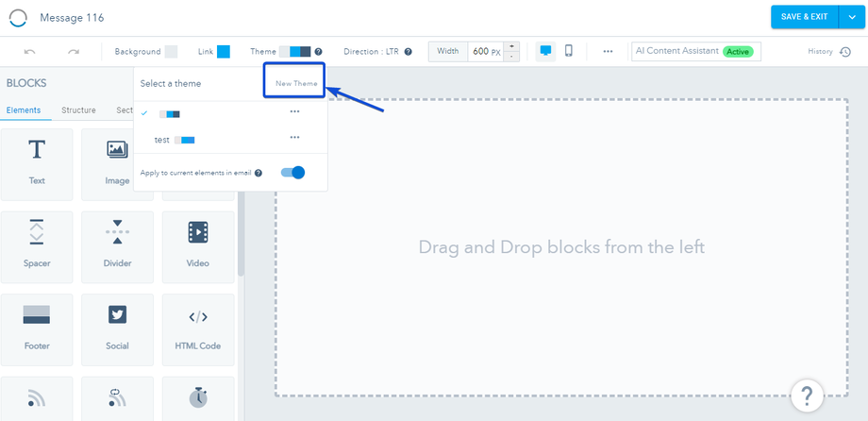Viewport: 868px width, 421px height.
Task: Open the History icon
Action: (844, 52)
